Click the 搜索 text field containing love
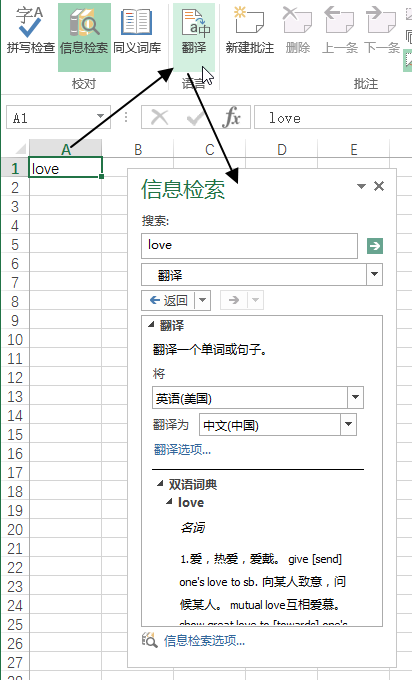The height and width of the screenshot is (680, 412). pos(249,246)
